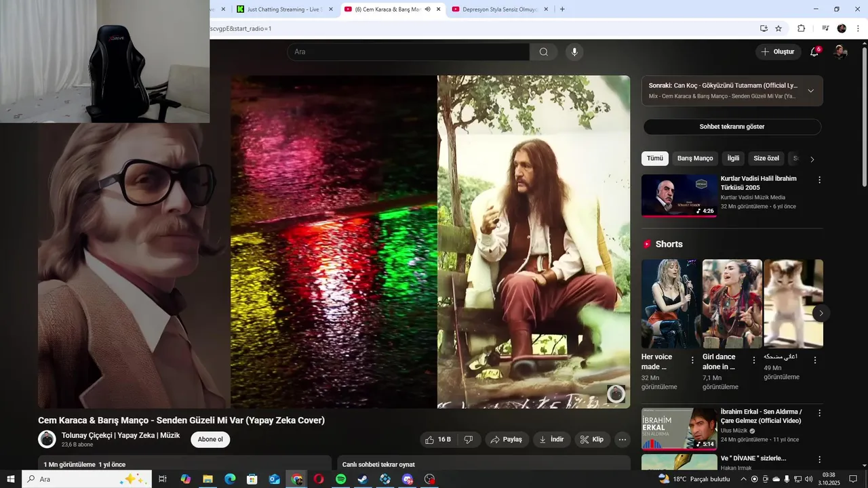Screen dimensions: 868x488
Task: Close the Depresyon Styla tab
Action: (546, 9)
